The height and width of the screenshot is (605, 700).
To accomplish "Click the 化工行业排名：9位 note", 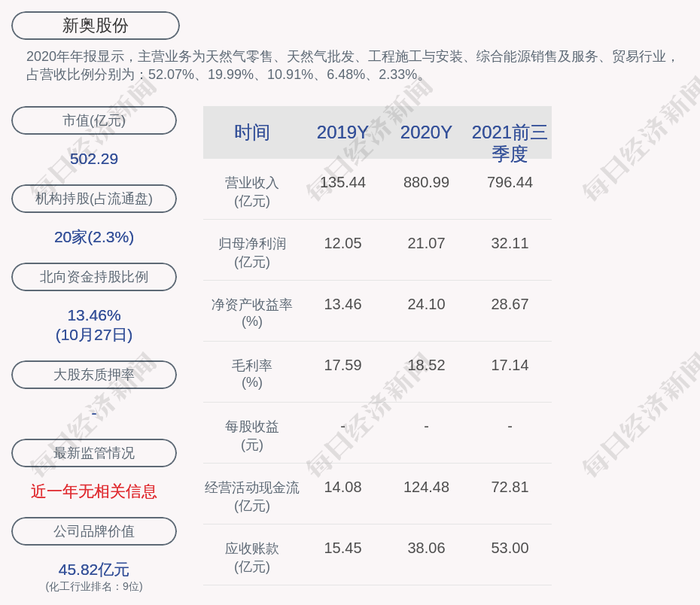I will (x=94, y=586).
